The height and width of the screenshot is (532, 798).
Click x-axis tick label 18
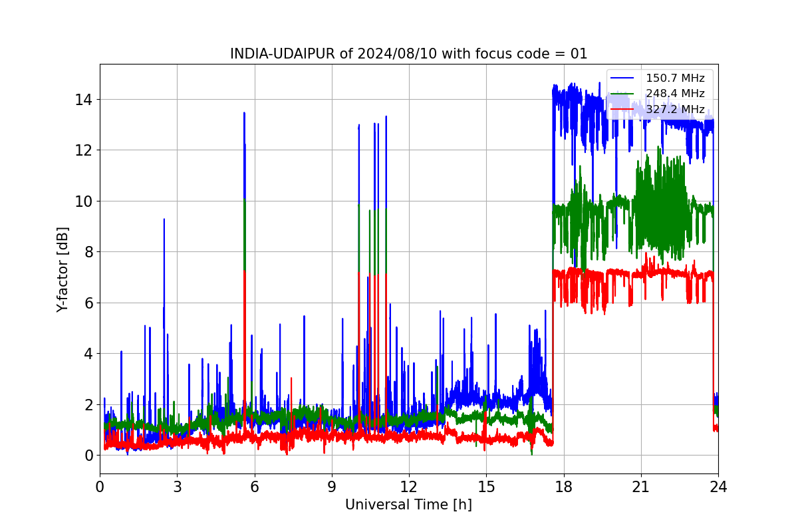(563, 486)
